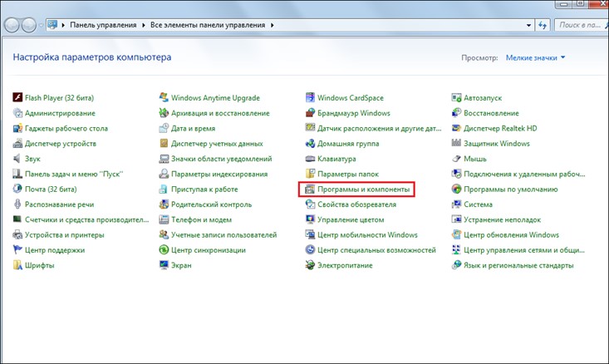Open the Звук speaker icon
Screen dimensions: 609x364
[x=18, y=159]
